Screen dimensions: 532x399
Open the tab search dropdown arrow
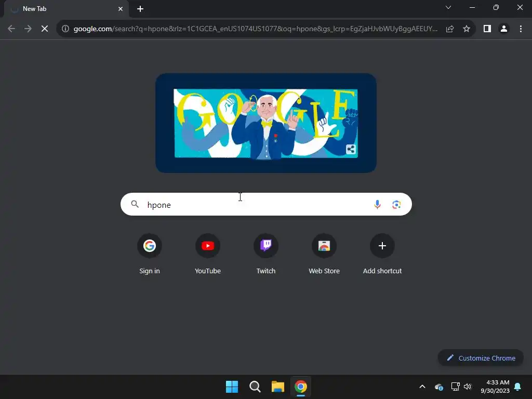[448, 7]
